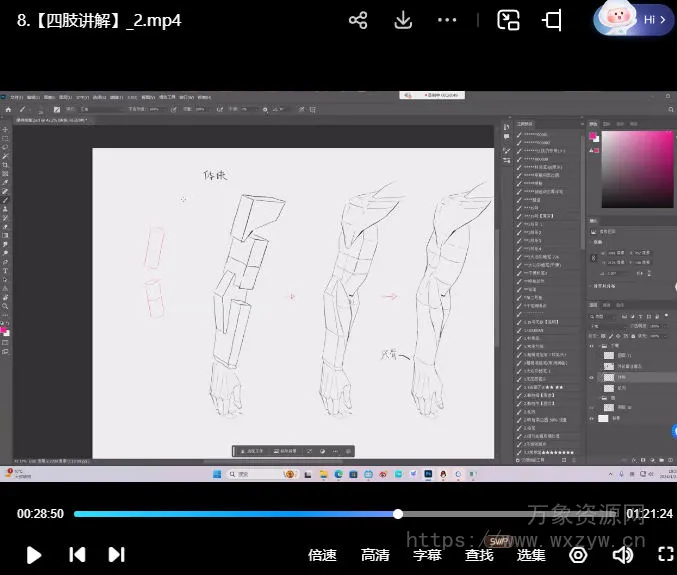Enable picture-in-picture mini window mode
This screenshot has width=677, height=575.
[x=509, y=20]
